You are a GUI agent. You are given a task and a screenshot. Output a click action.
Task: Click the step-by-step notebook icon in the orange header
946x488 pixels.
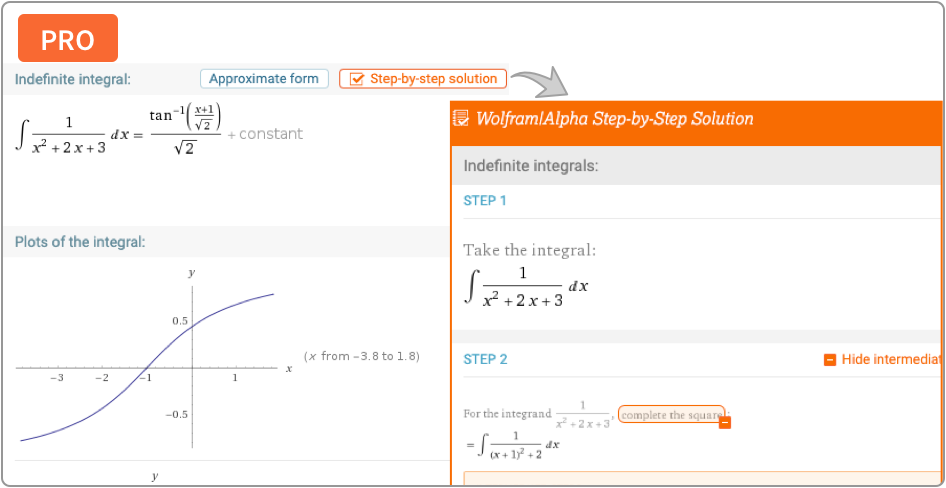(461, 119)
